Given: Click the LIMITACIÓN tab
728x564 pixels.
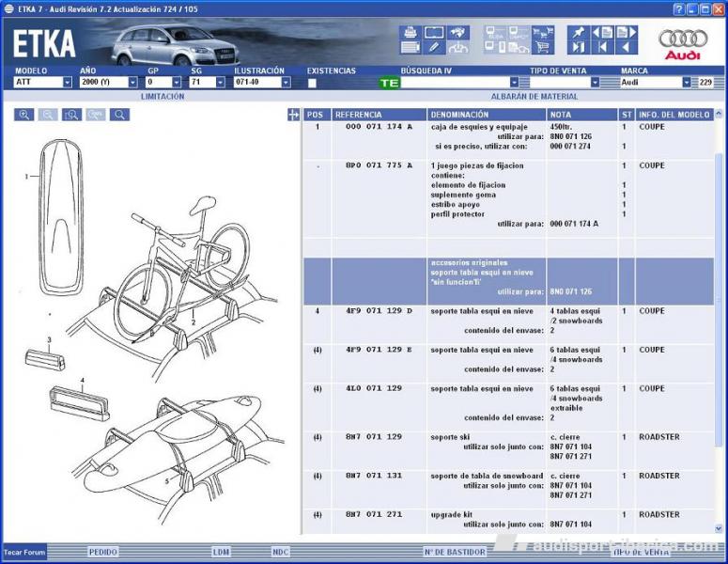Looking at the screenshot, I should click(x=163, y=96).
